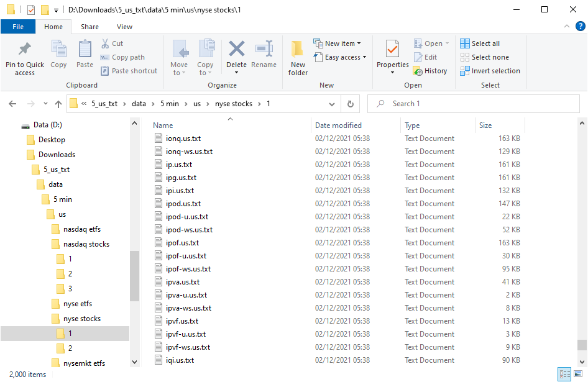Viewport: 588px width, 382px height.
Task: Expand the Easy access dropdown
Action: click(341, 57)
